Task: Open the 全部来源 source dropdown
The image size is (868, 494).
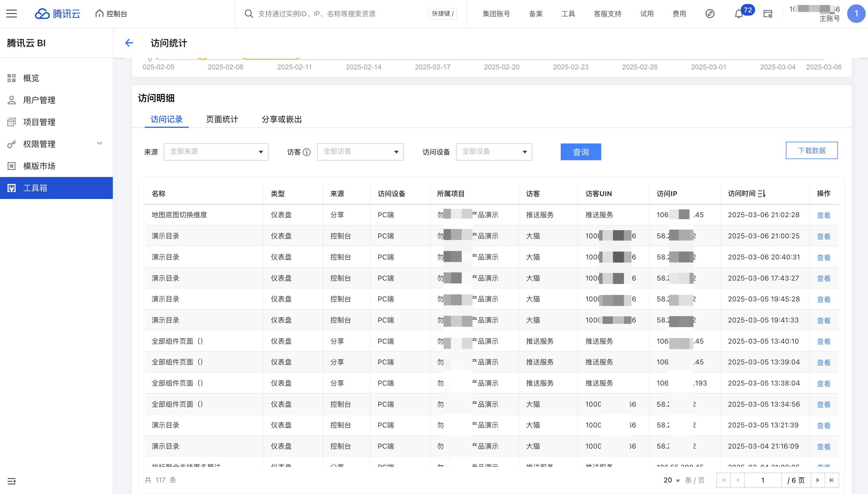Action: pos(216,152)
